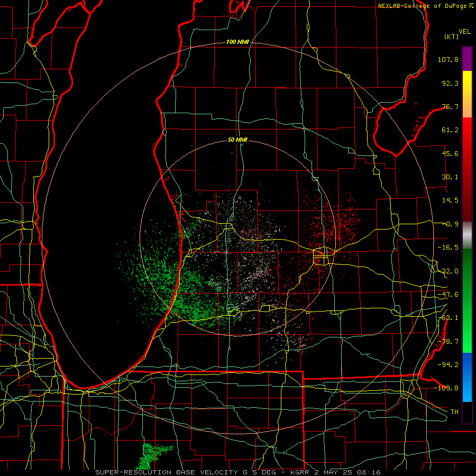Click the Super-Resolution Base Velocity KGRR caption

[x=238, y=472]
